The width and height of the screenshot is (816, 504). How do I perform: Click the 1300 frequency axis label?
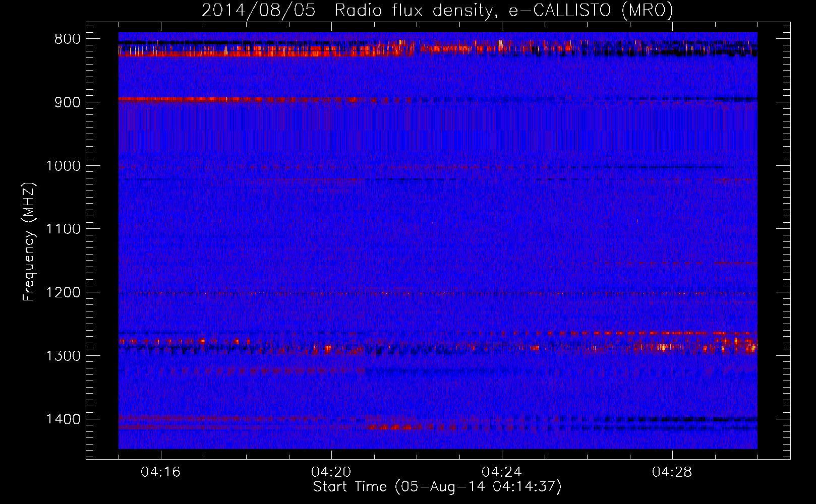pyautogui.click(x=64, y=356)
